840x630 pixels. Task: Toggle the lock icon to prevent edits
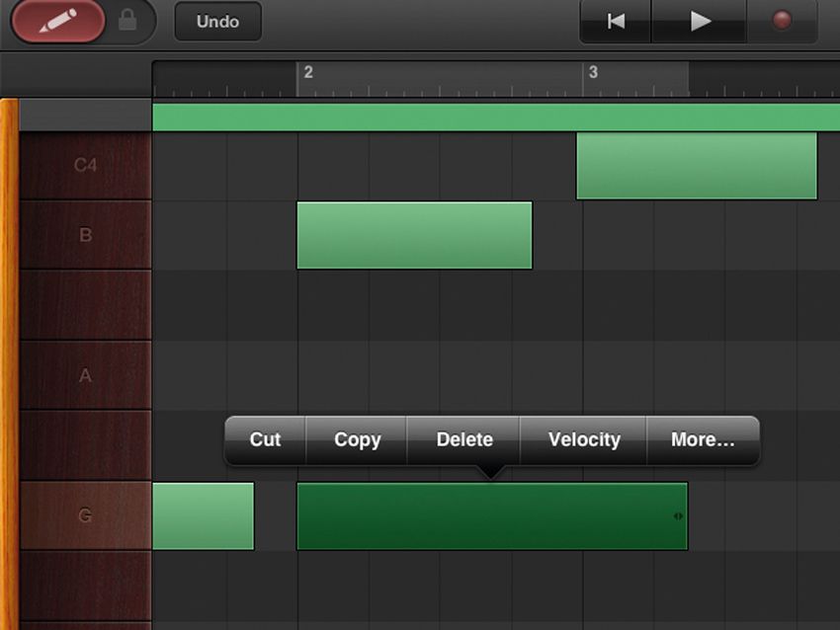point(126,21)
